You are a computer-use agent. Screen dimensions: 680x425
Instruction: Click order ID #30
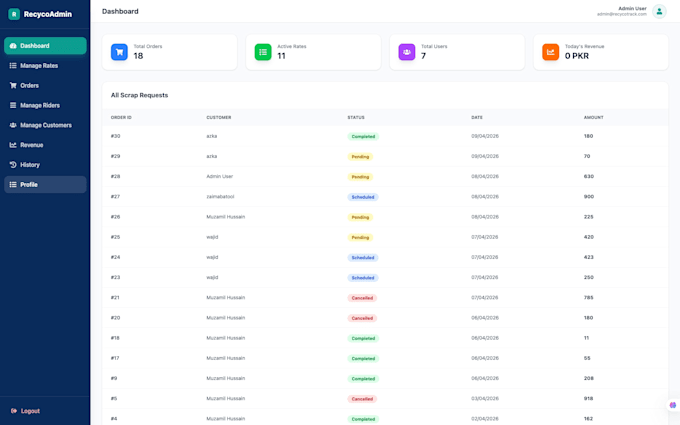coord(115,136)
